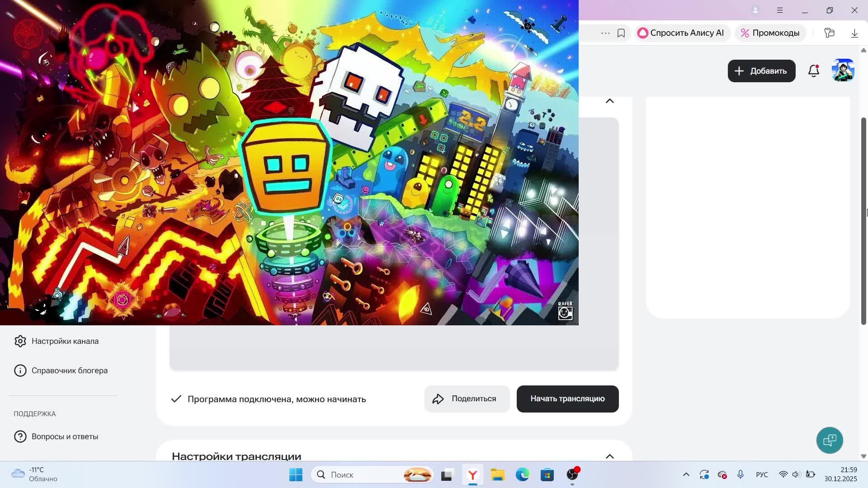The width and height of the screenshot is (868, 488).
Task: Open the support chat floating icon
Action: (x=830, y=440)
